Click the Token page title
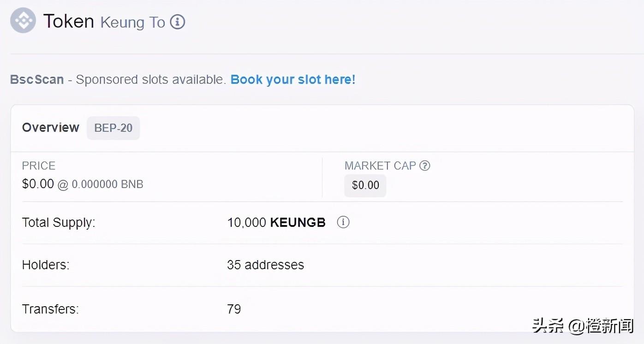644x344 pixels. (x=69, y=21)
